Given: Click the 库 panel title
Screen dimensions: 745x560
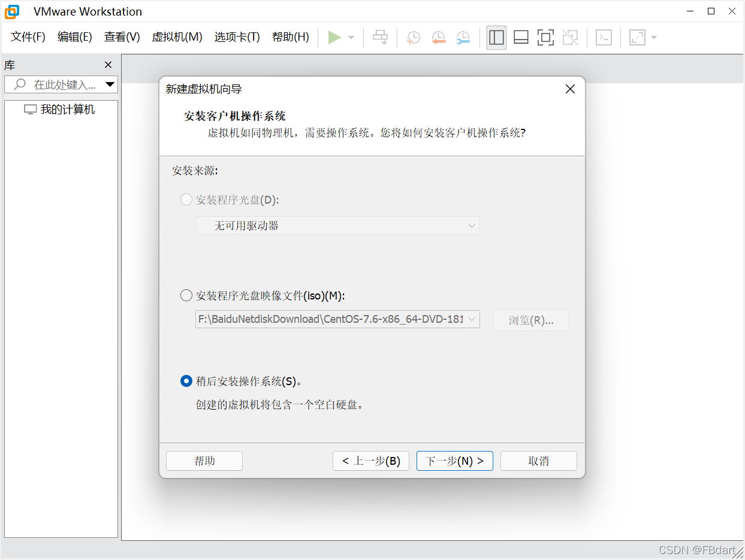Looking at the screenshot, I should [10, 65].
